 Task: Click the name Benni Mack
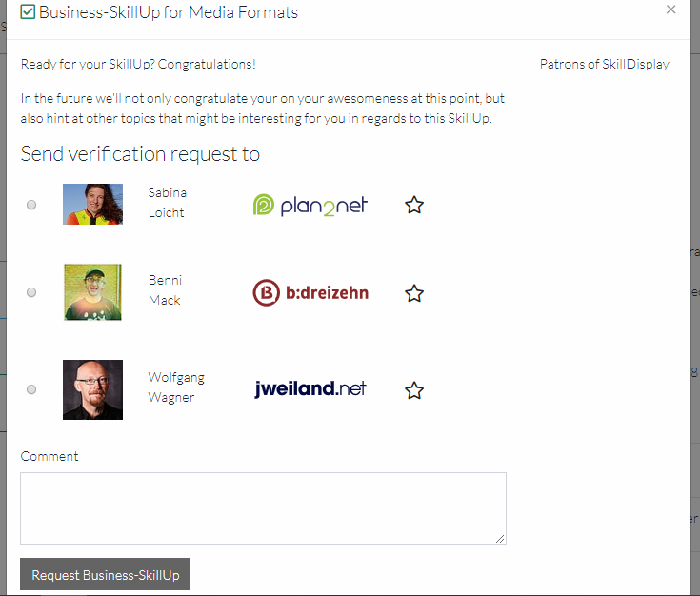point(165,290)
